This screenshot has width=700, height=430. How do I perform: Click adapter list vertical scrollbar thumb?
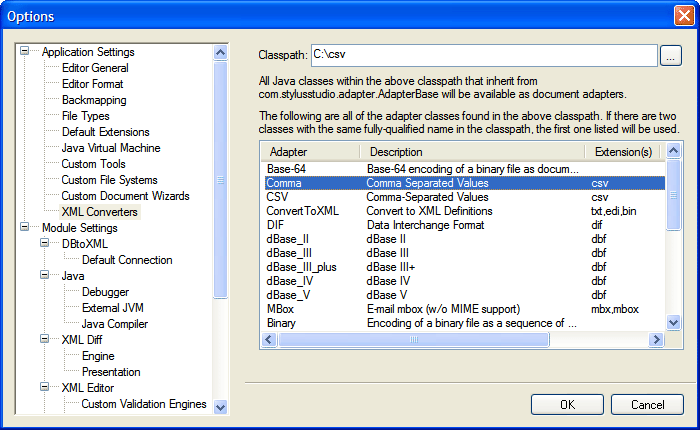point(673,195)
